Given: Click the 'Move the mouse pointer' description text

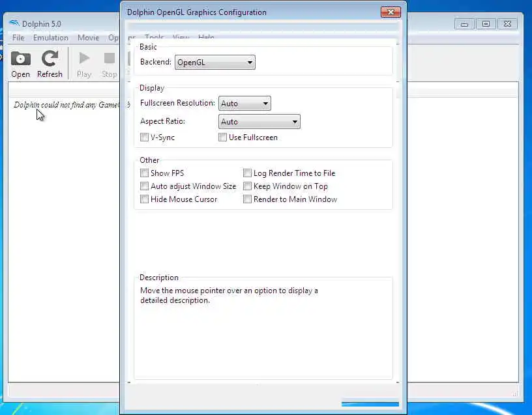Looking at the screenshot, I should pyautogui.click(x=229, y=295).
